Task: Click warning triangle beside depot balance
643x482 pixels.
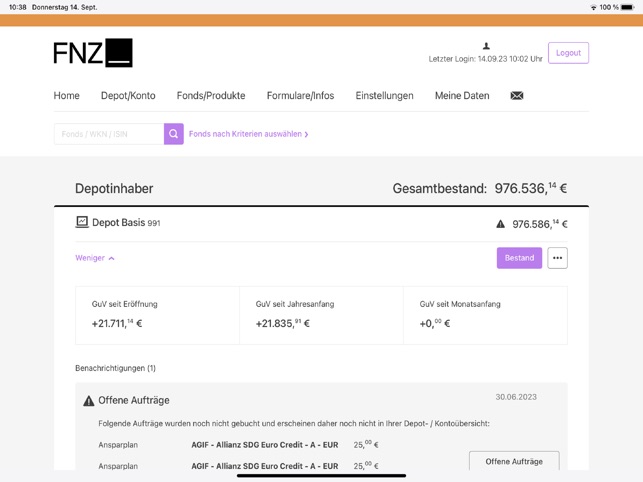Action: tap(501, 224)
